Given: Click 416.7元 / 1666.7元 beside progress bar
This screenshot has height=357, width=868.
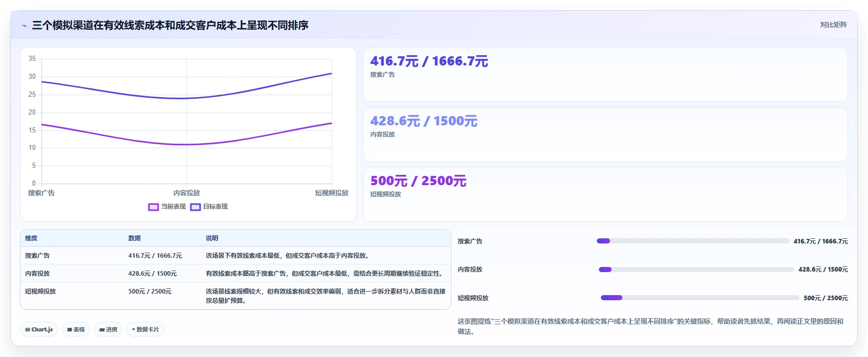Looking at the screenshot, I should [x=821, y=241].
